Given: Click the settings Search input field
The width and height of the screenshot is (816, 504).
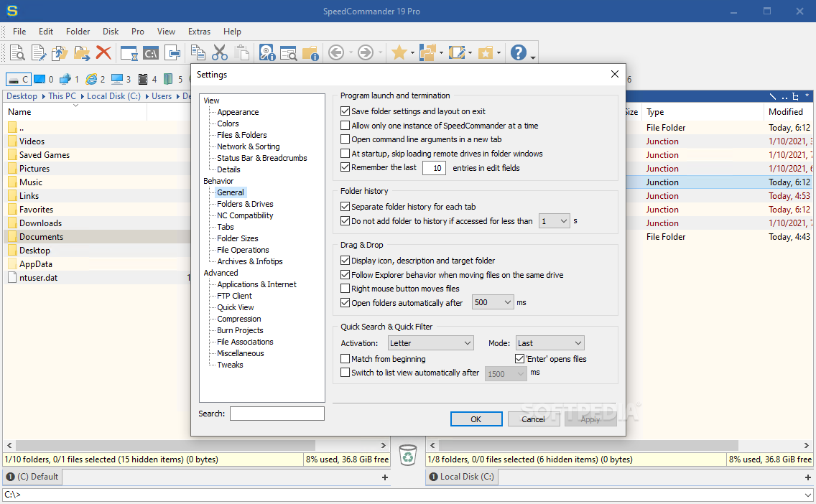Looking at the screenshot, I should 277,414.
